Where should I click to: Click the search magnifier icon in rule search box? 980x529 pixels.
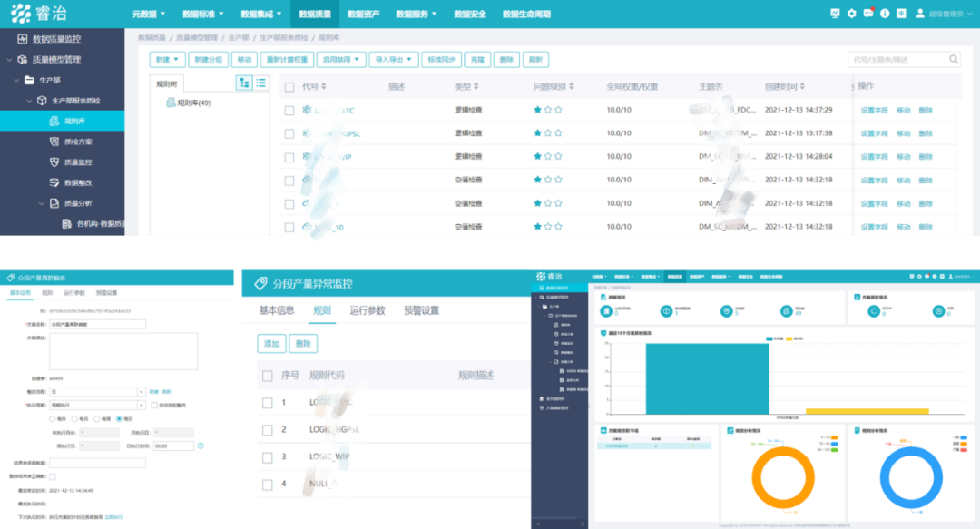point(954,60)
